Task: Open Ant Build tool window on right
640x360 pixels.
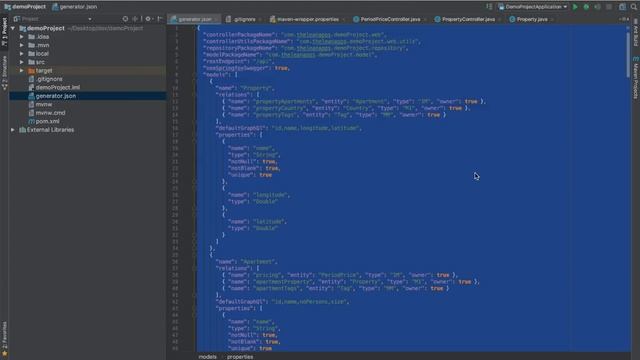Action: 636,33
